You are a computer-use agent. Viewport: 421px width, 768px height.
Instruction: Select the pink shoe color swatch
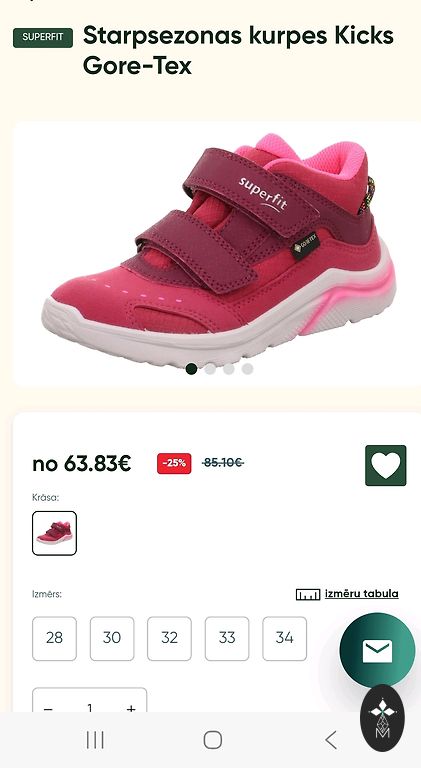point(54,533)
